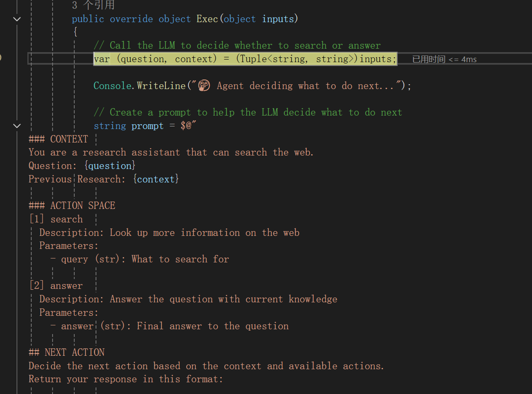Click the prompt variable name token

[147, 126]
